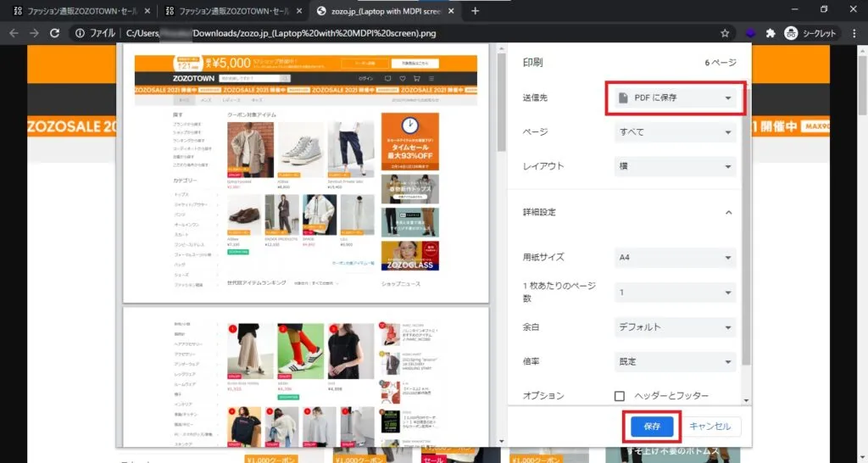Reload the page with the refresh icon
The height and width of the screenshot is (463, 868).
[54, 33]
